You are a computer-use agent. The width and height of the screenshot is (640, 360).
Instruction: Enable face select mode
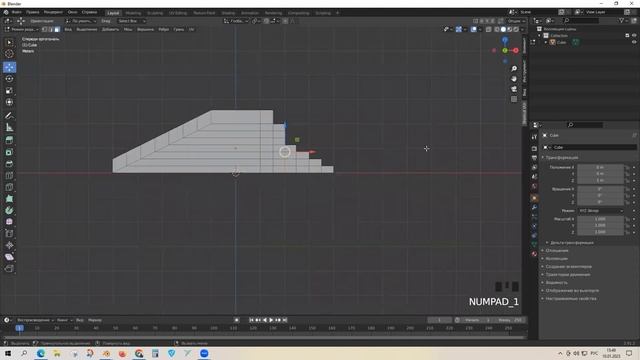57,29
